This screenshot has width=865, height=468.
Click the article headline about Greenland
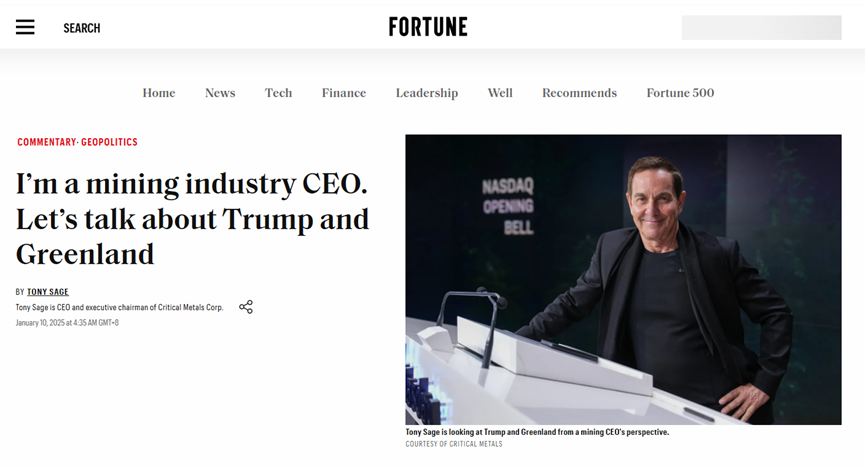(192, 219)
